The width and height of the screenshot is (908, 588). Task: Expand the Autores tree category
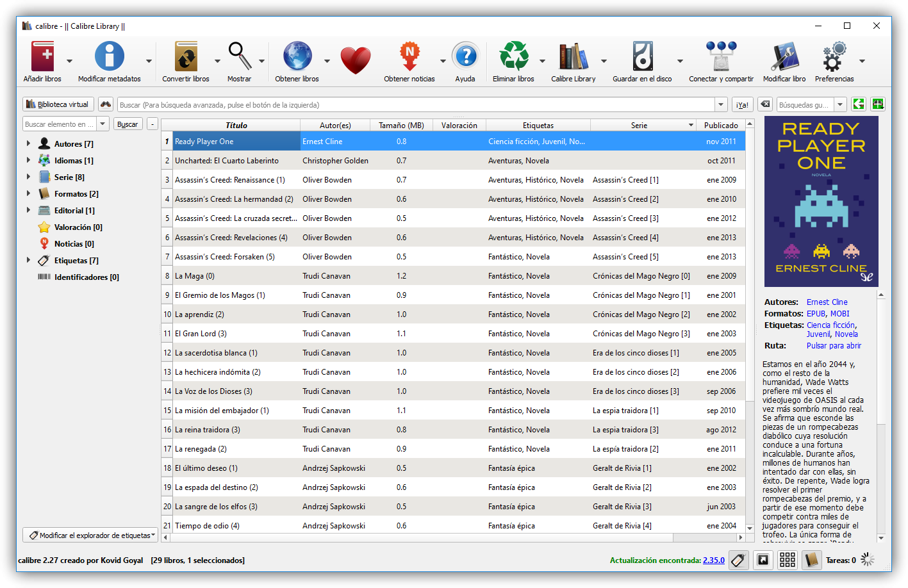[x=28, y=143]
